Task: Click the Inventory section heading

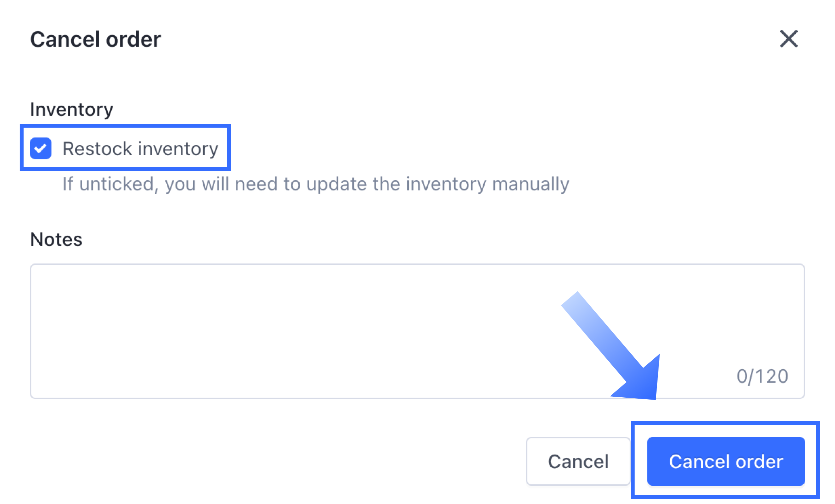Action: click(71, 109)
